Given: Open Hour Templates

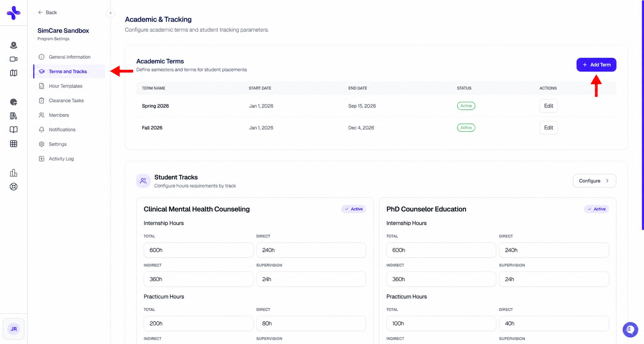Looking at the screenshot, I should click(x=69, y=86).
